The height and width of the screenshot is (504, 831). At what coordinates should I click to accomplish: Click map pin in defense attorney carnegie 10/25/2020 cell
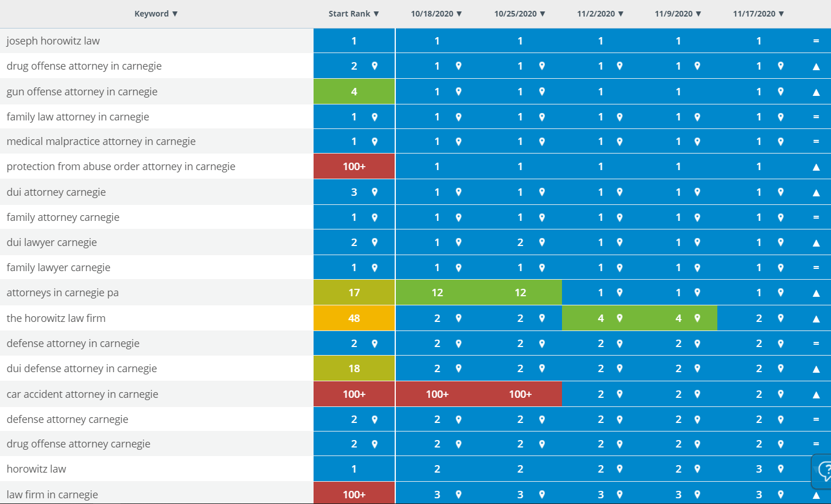(x=542, y=419)
